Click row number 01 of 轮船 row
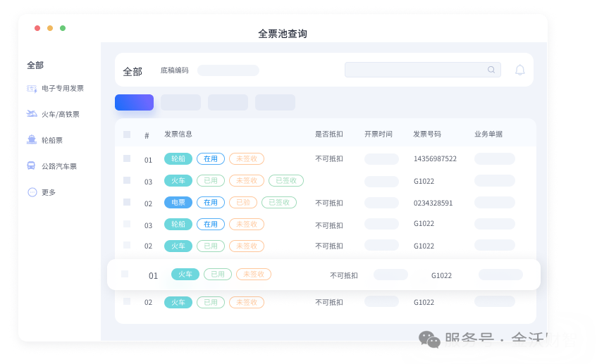Screen dimensions: 597x364 [148, 160]
